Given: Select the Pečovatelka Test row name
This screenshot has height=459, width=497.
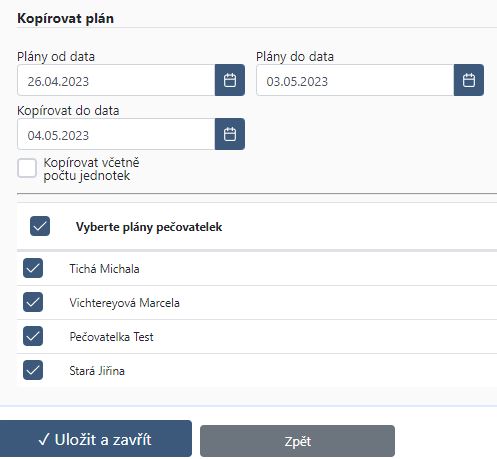Looking at the screenshot, I should tap(111, 337).
